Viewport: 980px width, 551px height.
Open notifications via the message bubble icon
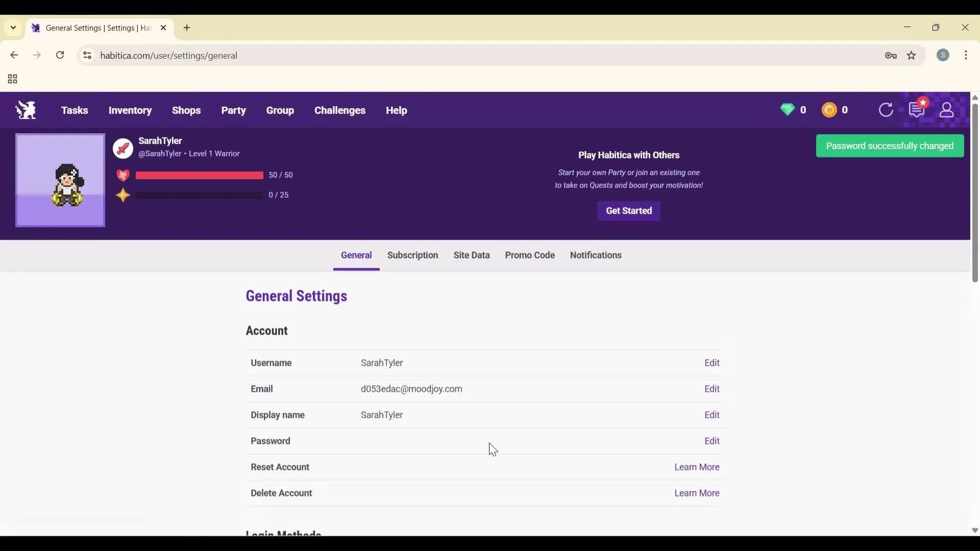click(917, 110)
